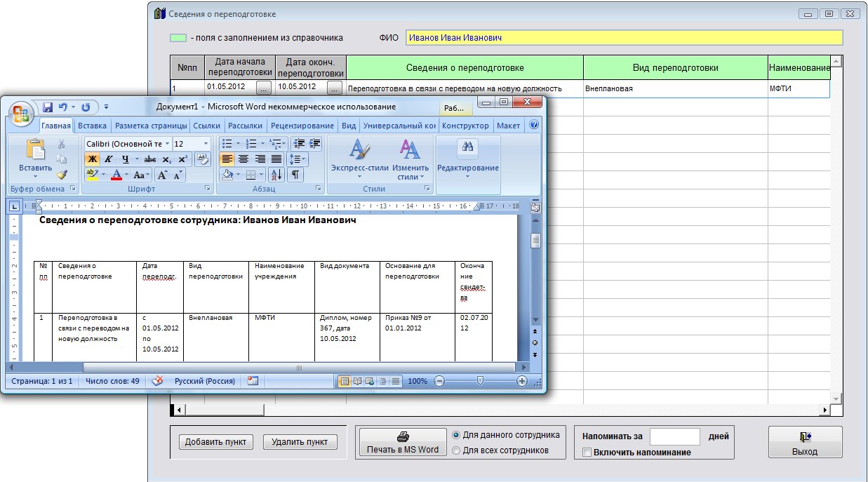Expand the font size dropdown showing 12

[206, 144]
